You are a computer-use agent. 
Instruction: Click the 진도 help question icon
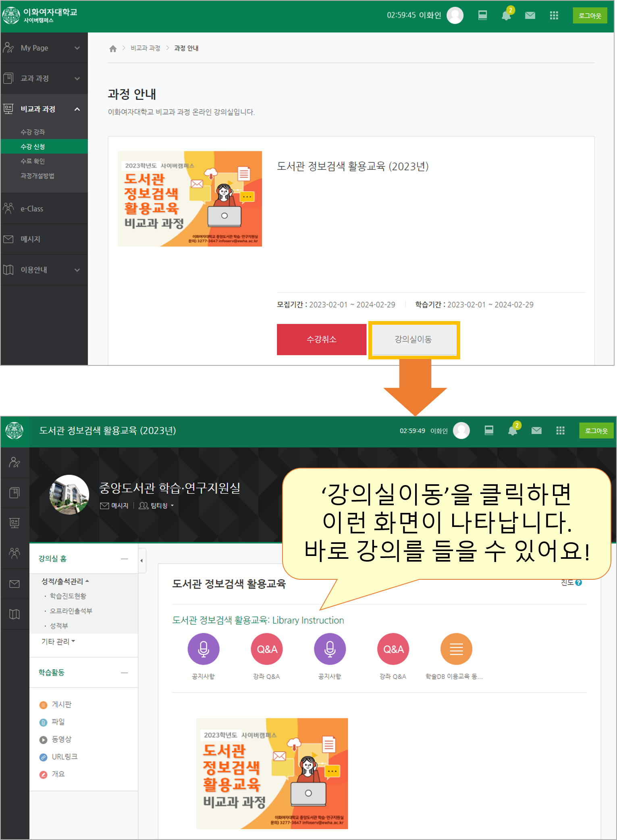(579, 583)
